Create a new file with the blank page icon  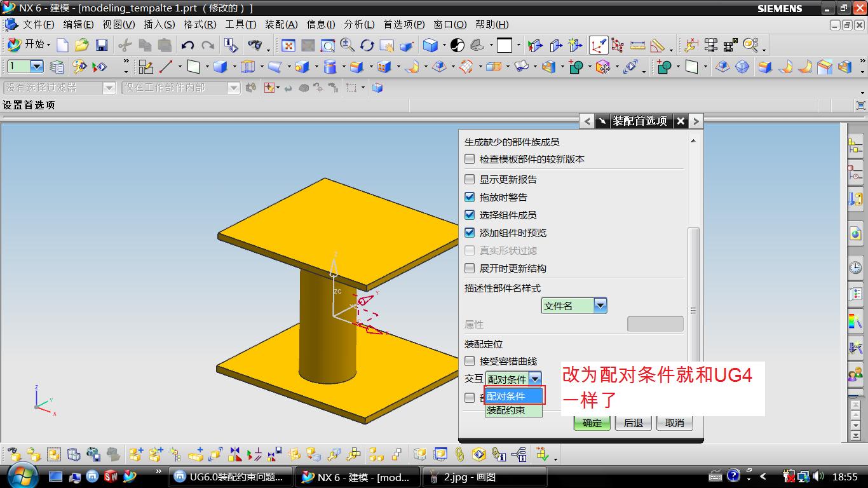[62, 45]
